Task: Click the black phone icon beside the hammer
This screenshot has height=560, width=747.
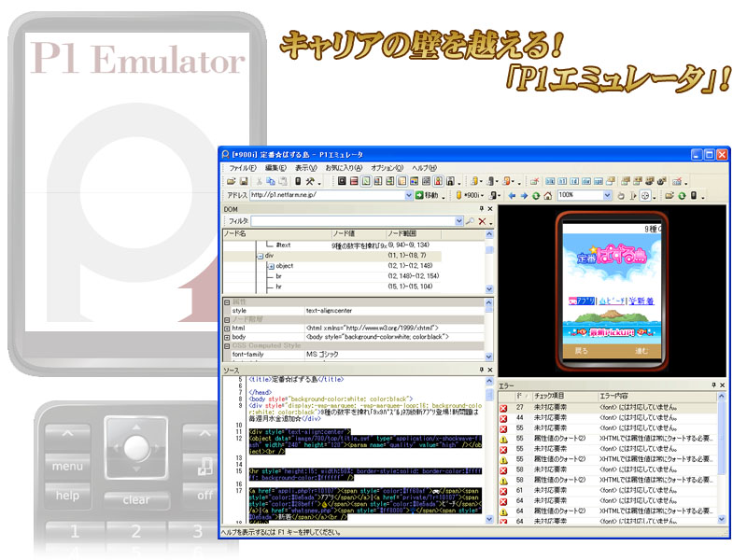Action: pos(298,181)
